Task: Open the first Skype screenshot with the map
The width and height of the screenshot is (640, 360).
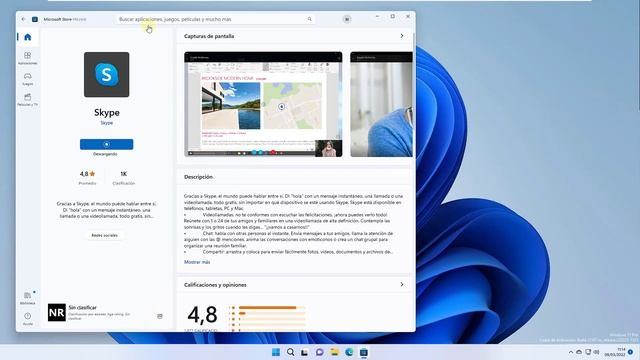Action: [263, 104]
